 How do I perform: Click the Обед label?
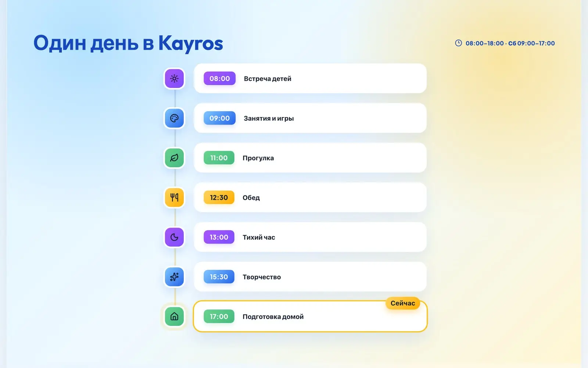(251, 198)
